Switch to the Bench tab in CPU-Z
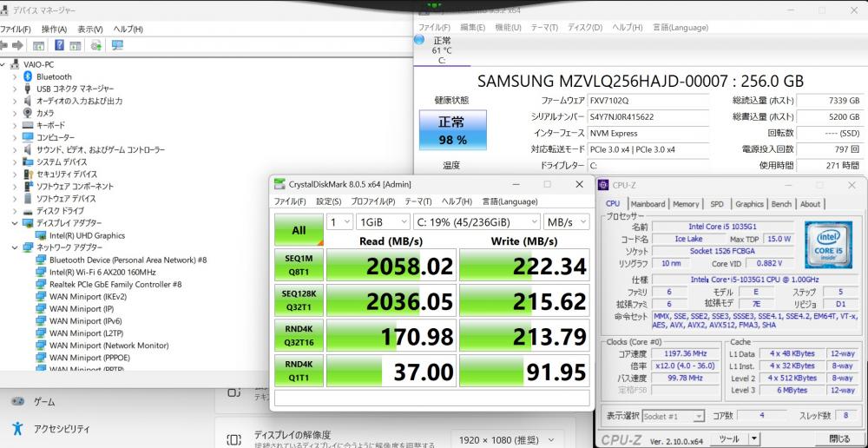The width and height of the screenshot is (868, 448). (781, 204)
